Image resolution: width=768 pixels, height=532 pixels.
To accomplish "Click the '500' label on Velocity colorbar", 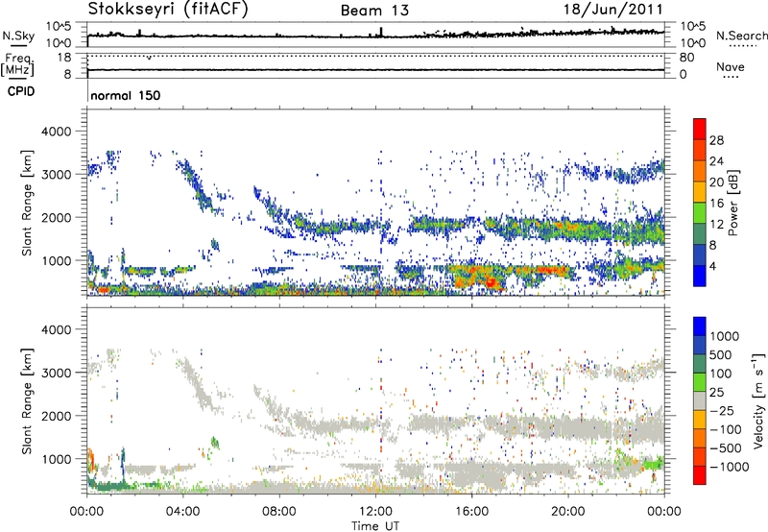I will (721, 354).
